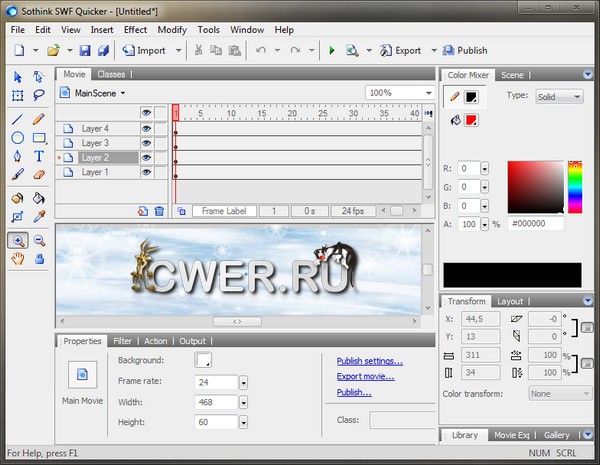Select the Hand pan tool

point(18,259)
